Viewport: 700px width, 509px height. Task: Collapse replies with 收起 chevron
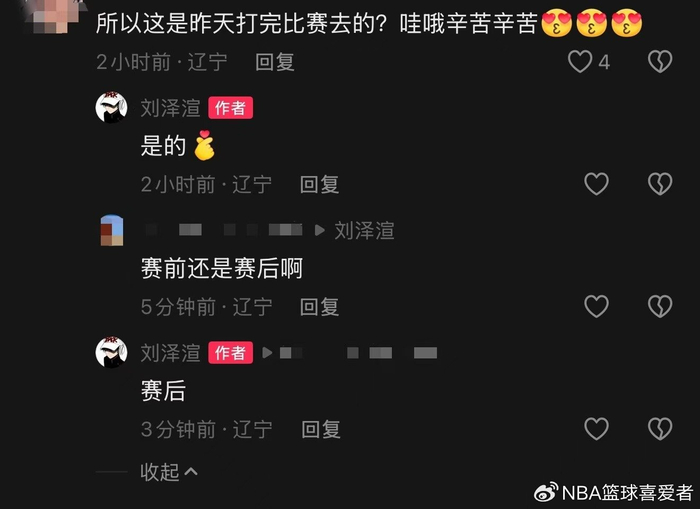click(169, 472)
